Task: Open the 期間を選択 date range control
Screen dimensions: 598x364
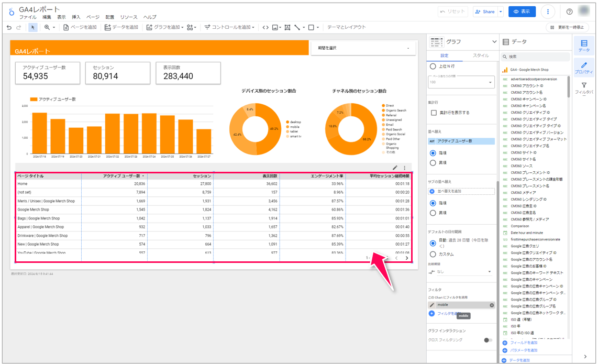Action: click(363, 48)
